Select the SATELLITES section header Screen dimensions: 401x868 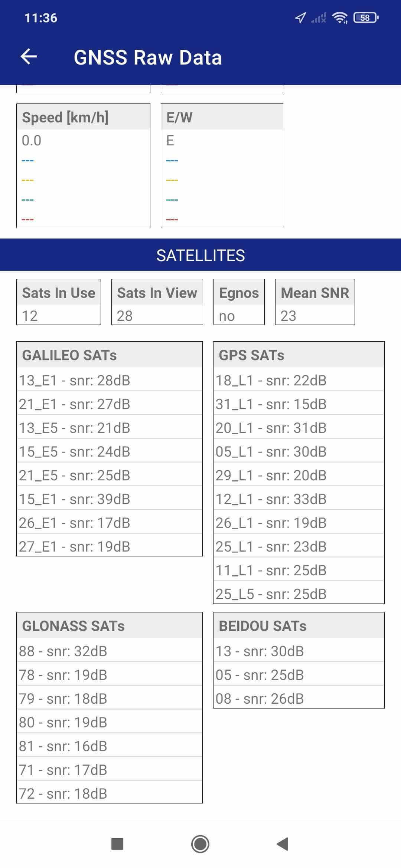pos(200,255)
